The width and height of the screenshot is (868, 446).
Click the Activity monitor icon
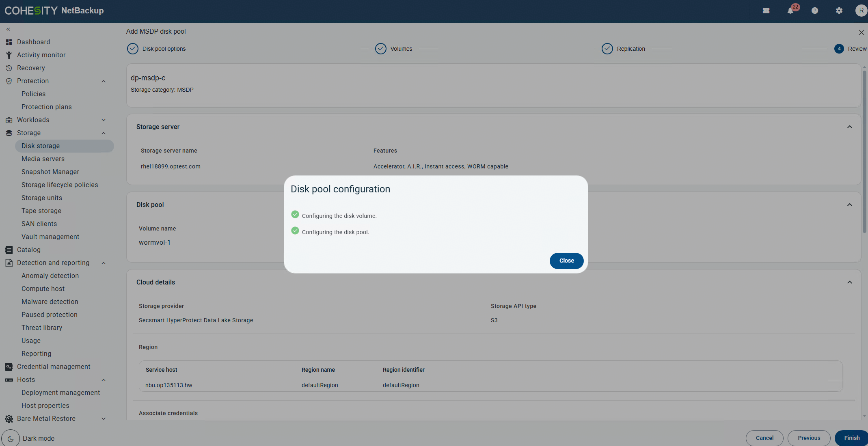pos(9,55)
